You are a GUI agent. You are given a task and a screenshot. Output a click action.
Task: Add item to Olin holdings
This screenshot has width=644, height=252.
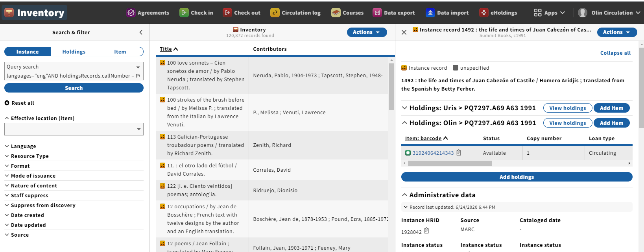(x=612, y=123)
